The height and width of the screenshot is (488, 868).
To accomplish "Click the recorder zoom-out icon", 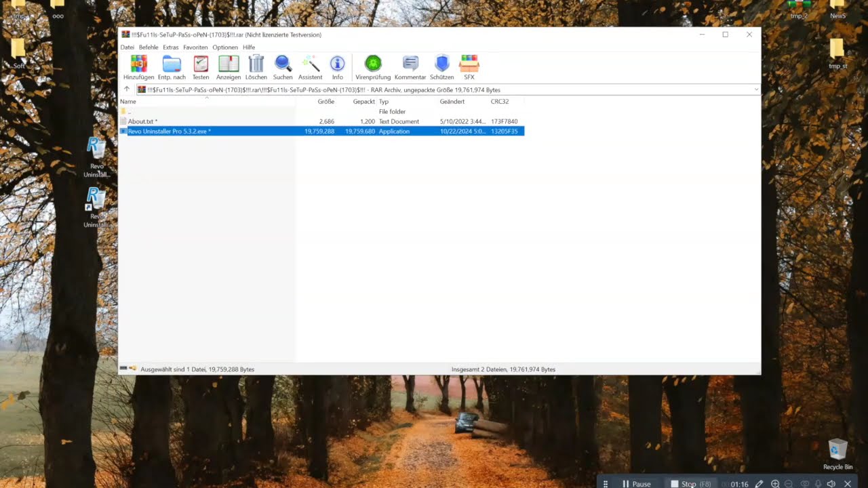I will tap(789, 484).
